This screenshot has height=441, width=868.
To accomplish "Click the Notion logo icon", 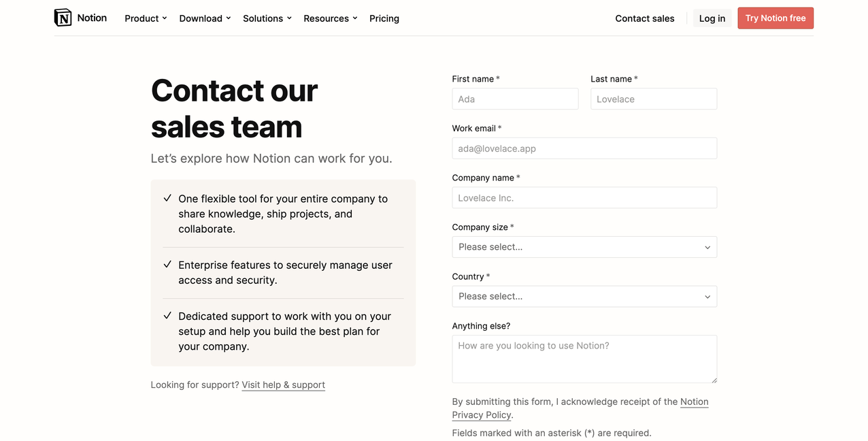I will pos(62,16).
